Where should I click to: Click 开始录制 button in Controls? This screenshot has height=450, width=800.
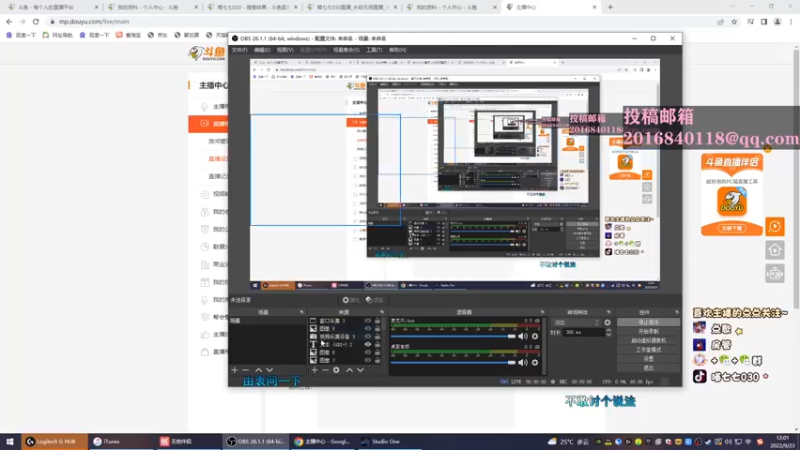648,332
